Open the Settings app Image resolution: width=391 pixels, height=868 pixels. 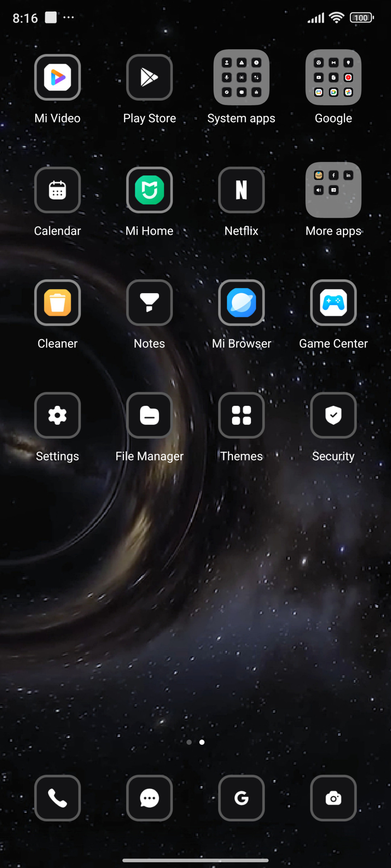58,415
